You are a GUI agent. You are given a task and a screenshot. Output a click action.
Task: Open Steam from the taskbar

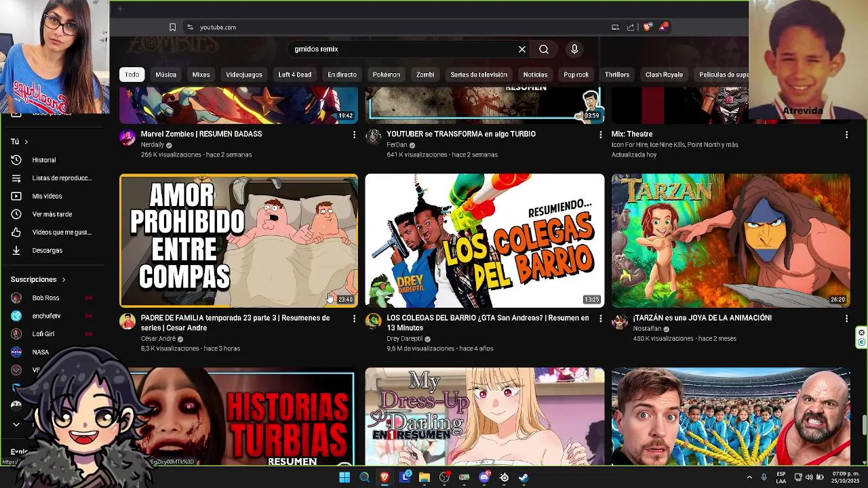coord(524,477)
